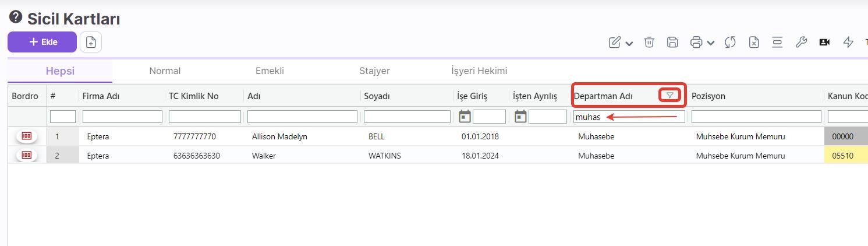Click the trash delete icon in toolbar
Screen dimensions: 868x246
[x=649, y=42]
